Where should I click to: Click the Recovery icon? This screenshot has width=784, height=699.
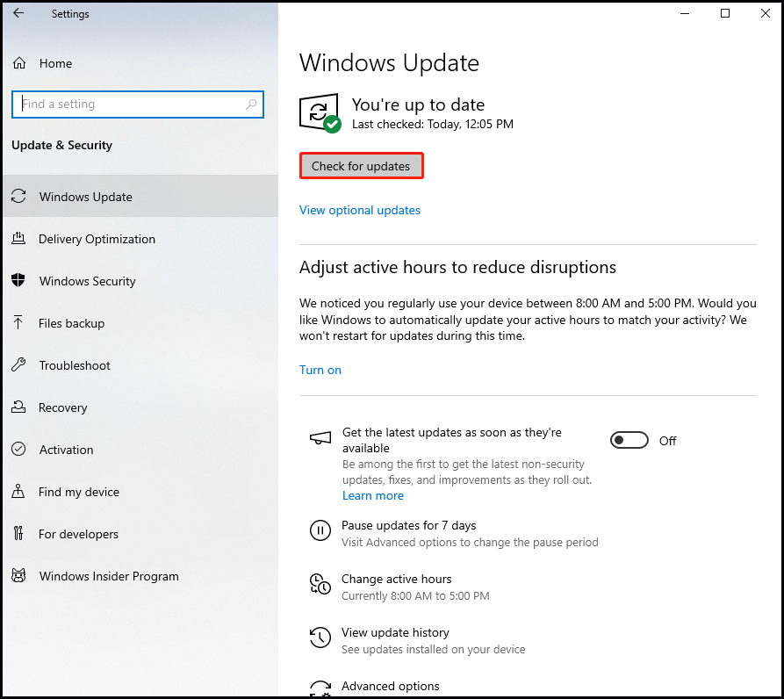point(18,407)
